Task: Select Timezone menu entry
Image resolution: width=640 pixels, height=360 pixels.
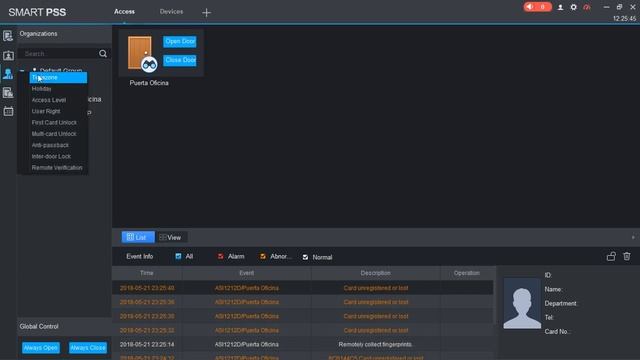Action: pos(58,78)
